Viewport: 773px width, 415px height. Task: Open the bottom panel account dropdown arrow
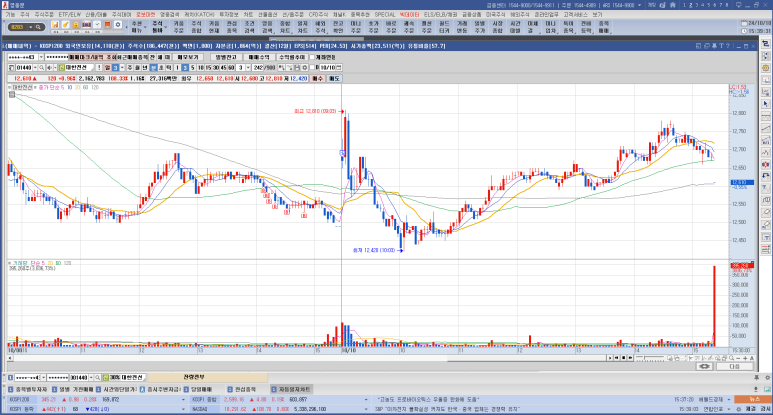[x=43, y=378]
